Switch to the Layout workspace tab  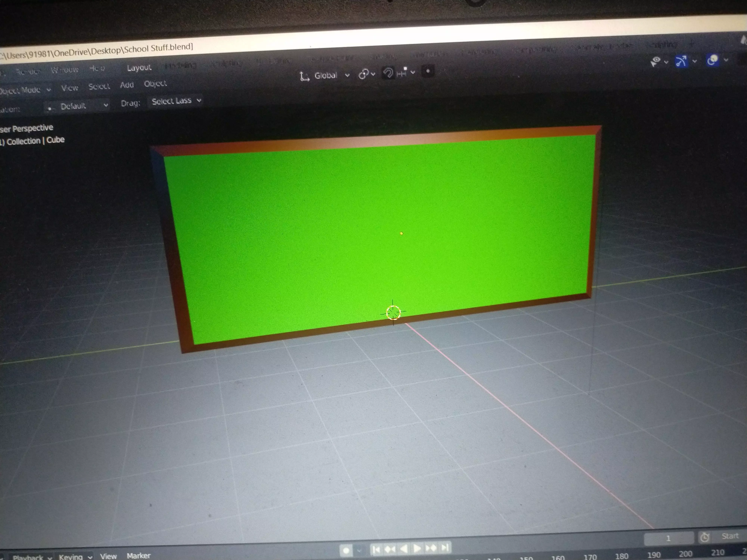click(x=139, y=68)
